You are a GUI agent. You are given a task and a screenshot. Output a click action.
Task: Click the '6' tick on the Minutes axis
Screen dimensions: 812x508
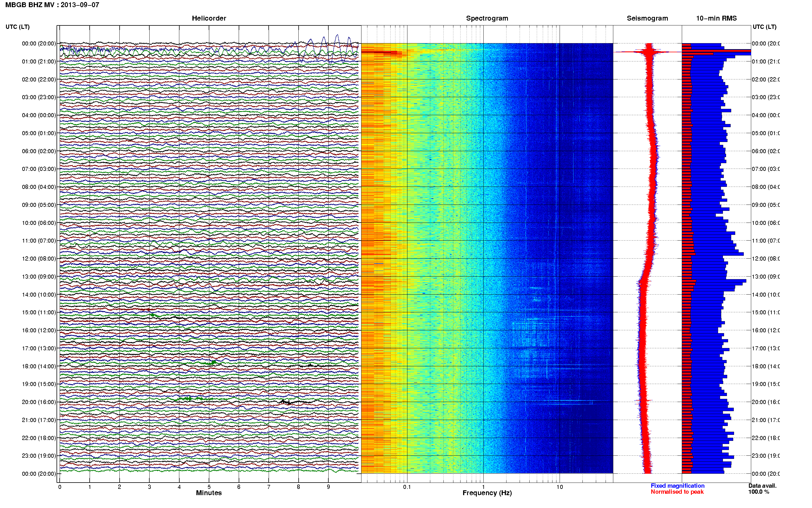[x=239, y=487]
